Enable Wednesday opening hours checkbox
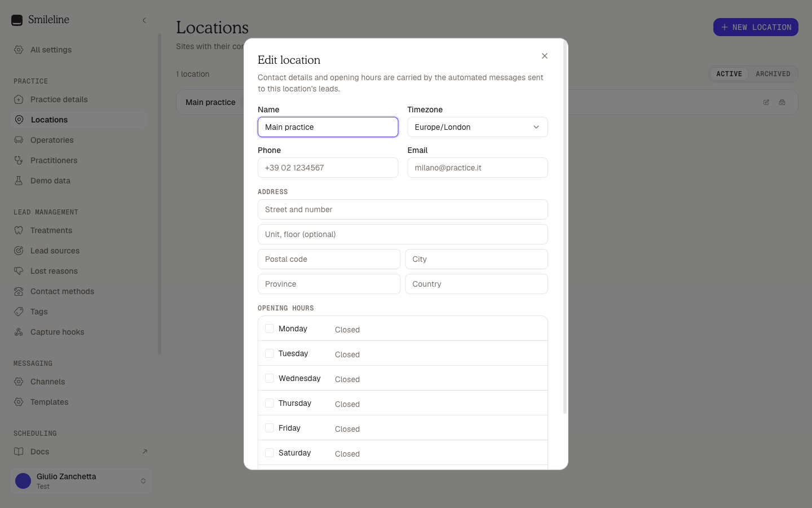The width and height of the screenshot is (812, 508). tap(270, 378)
